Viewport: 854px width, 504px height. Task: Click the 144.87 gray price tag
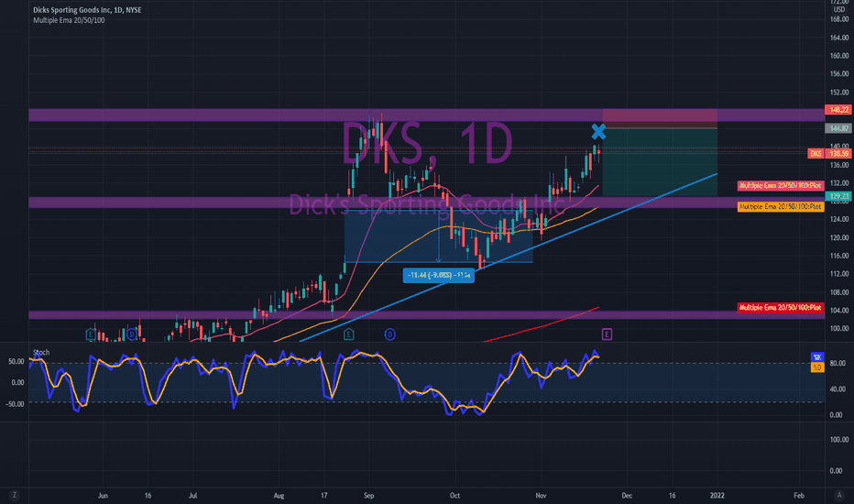point(838,128)
